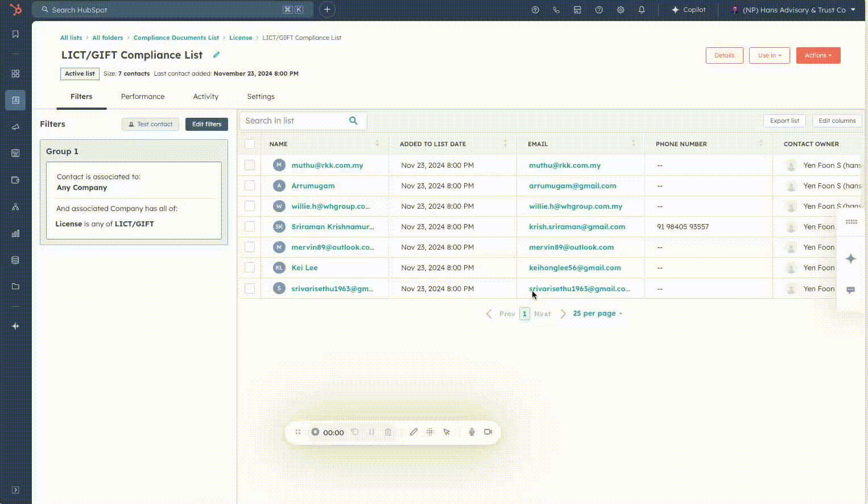Screen dimensions: 868x504
Task: Open the settings gear in top bar
Action: [620, 10]
